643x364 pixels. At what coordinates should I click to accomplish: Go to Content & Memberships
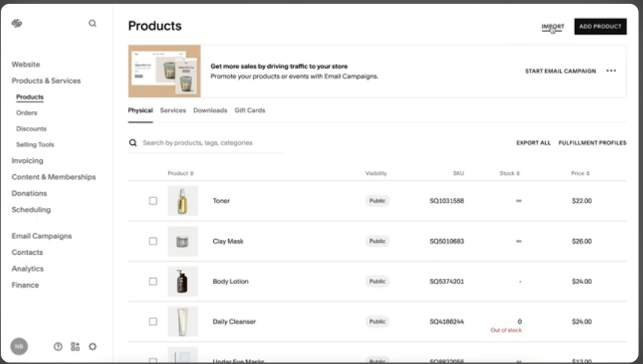(x=54, y=177)
